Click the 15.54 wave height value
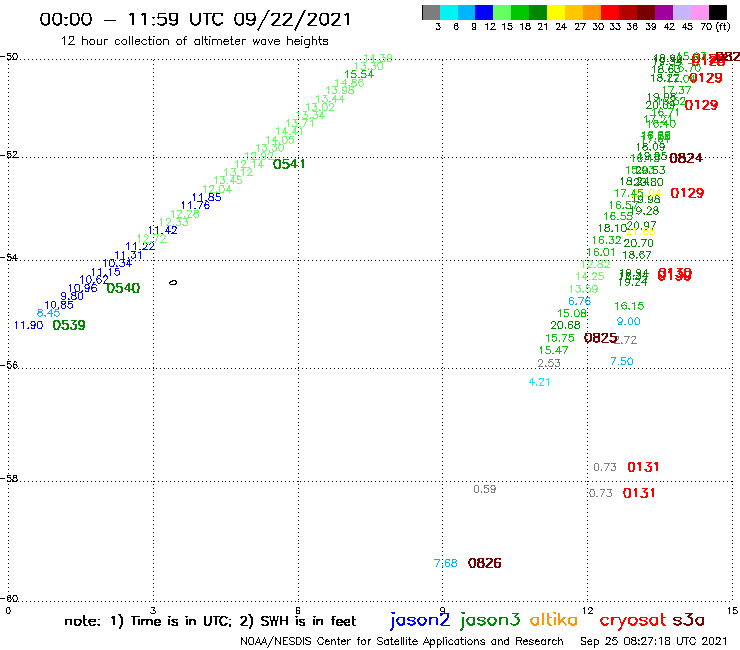740x650 pixels. coord(359,75)
